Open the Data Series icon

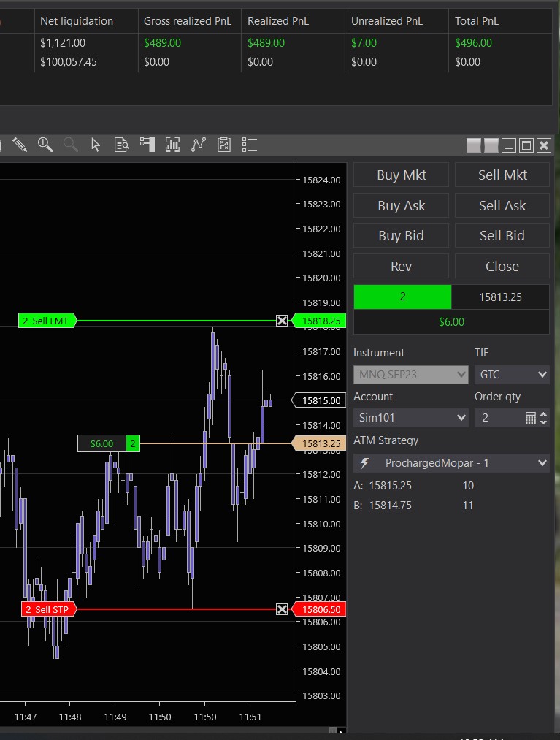pyautogui.click(x=173, y=145)
